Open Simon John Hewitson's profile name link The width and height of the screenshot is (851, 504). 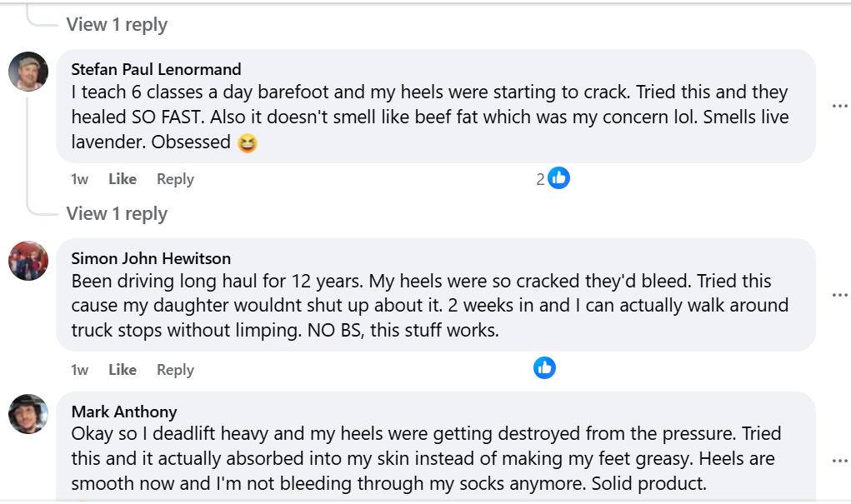tap(151, 258)
